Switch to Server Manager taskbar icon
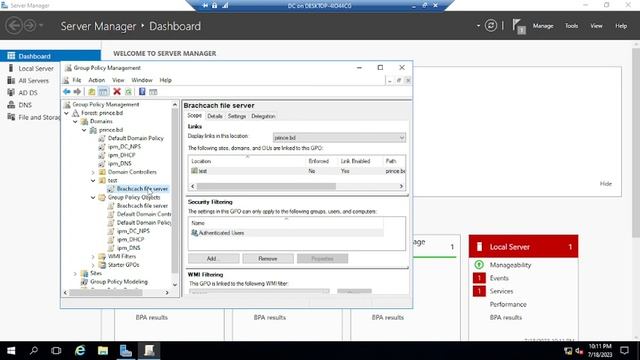Viewport: 640px width, 360px height. (x=126, y=351)
